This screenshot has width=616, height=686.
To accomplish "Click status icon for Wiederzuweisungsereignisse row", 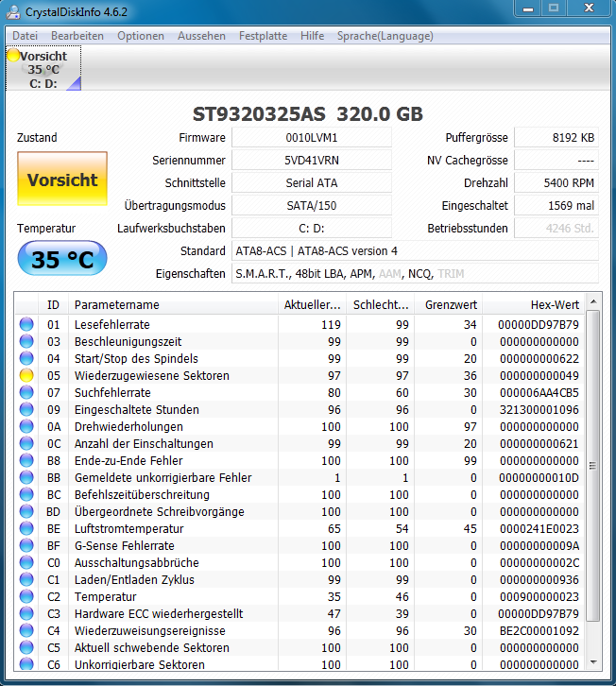I will pyautogui.click(x=26, y=631).
